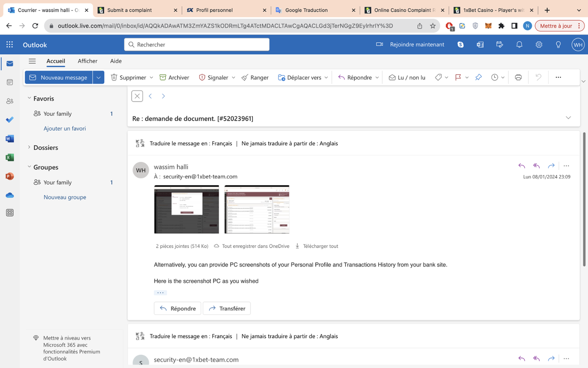Open the Déplacer vers dropdown
This screenshot has height=368, width=588.
(303, 78)
